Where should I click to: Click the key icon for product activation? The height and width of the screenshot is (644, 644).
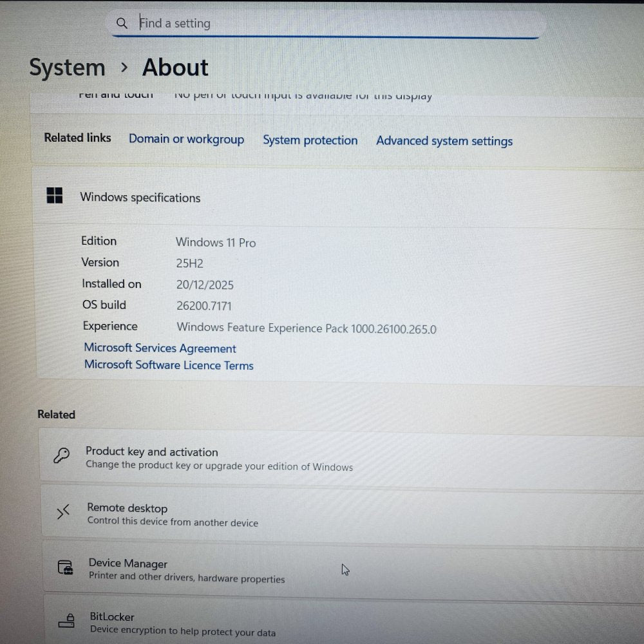pyautogui.click(x=62, y=456)
